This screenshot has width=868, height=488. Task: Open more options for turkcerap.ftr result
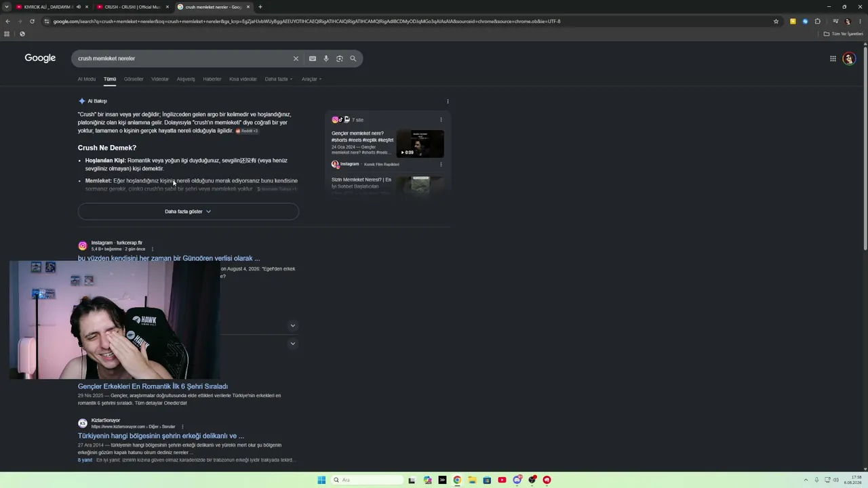coord(152,249)
